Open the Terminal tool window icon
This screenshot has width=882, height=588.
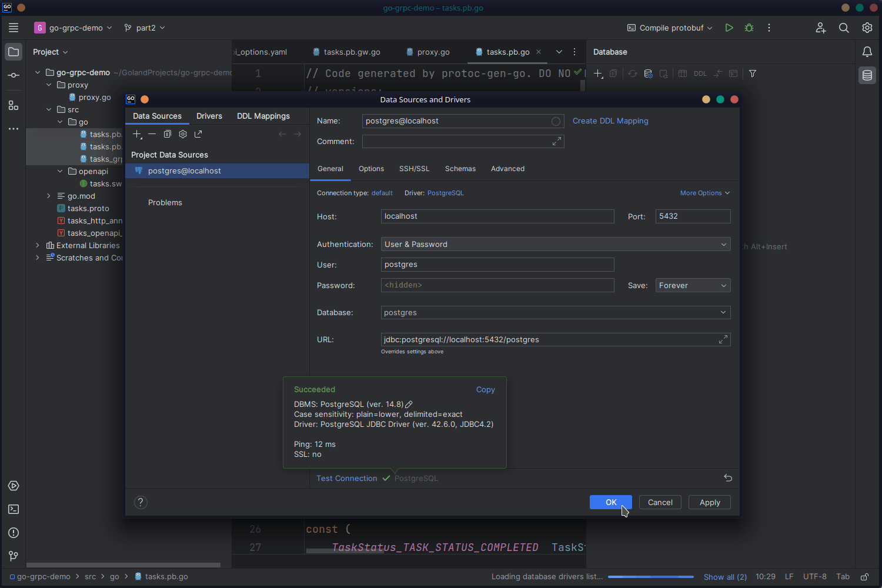[x=14, y=509]
